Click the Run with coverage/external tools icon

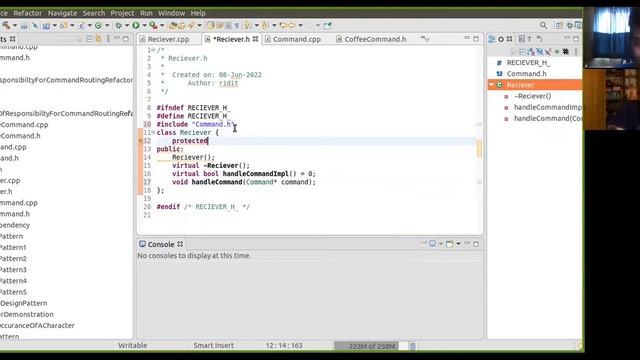click(x=153, y=25)
